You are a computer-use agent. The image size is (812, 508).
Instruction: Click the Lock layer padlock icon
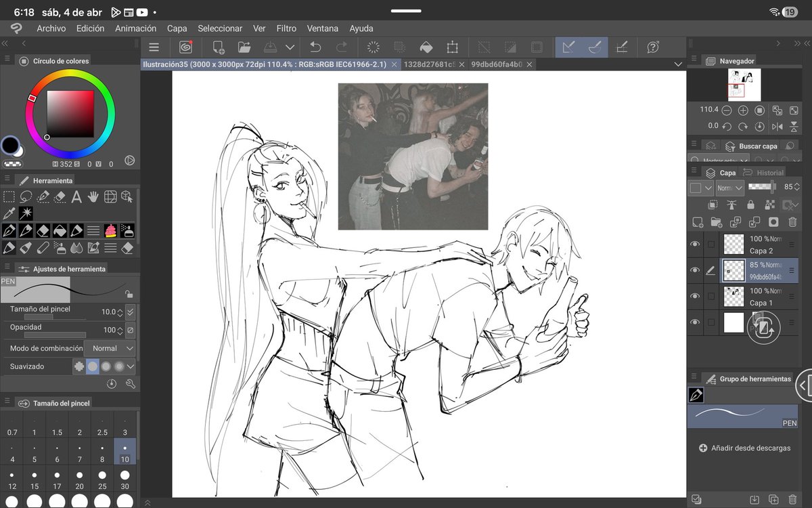tap(750, 205)
